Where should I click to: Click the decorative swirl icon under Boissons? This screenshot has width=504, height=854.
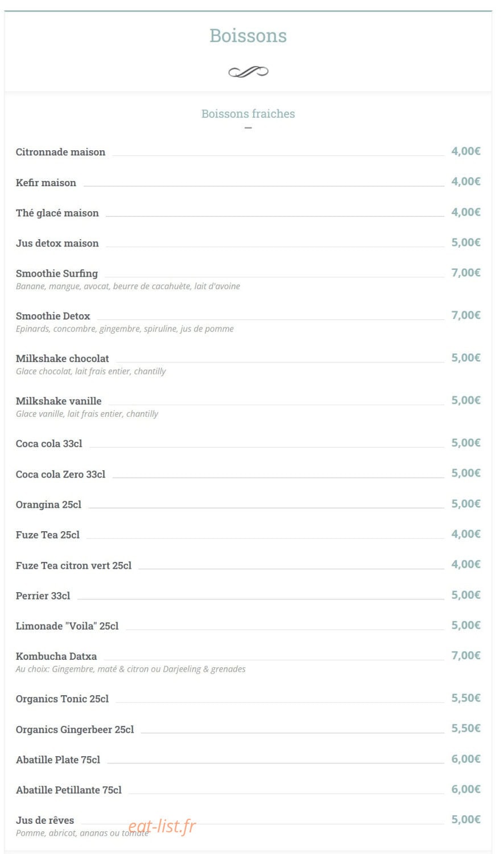[248, 72]
